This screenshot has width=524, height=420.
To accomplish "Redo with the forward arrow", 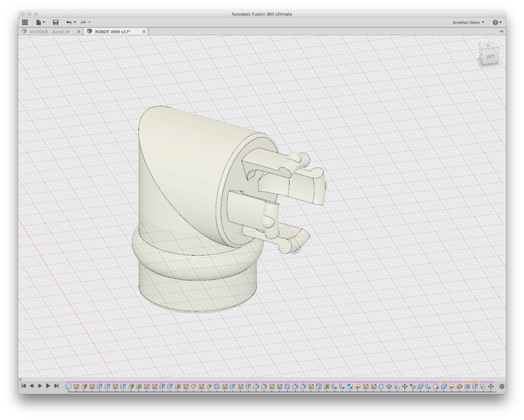I will [83, 22].
